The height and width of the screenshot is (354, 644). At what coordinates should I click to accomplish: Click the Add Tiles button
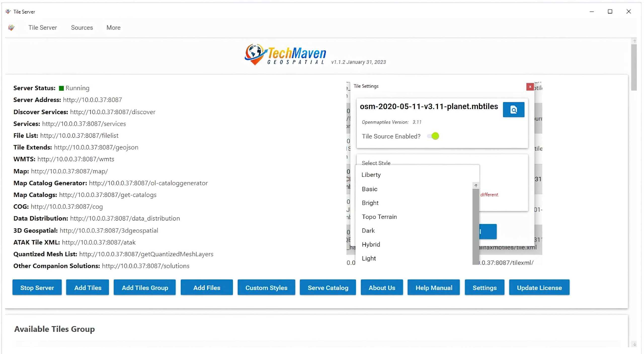click(88, 287)
